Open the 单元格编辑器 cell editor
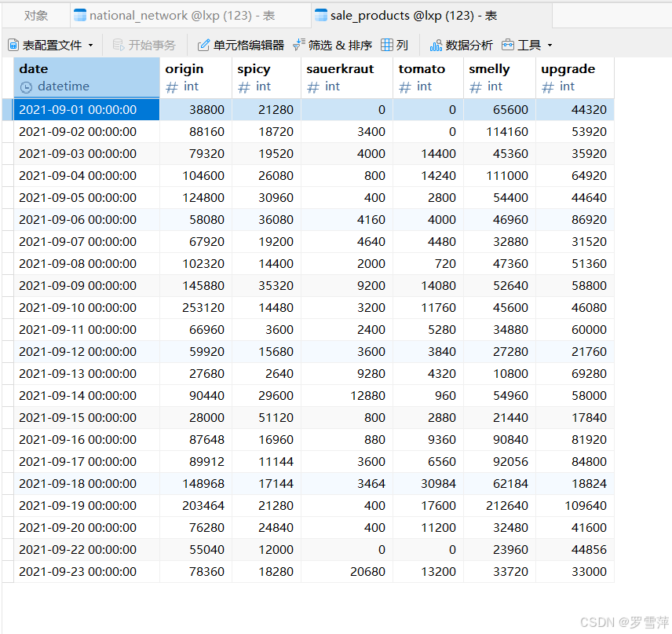The height and width of the screenshot is (634, 672). [240, 45]
